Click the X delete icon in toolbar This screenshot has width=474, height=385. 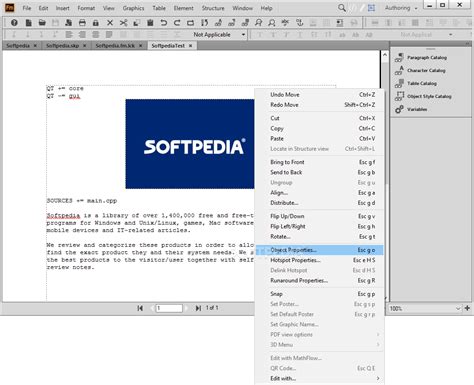coord(110,23)
